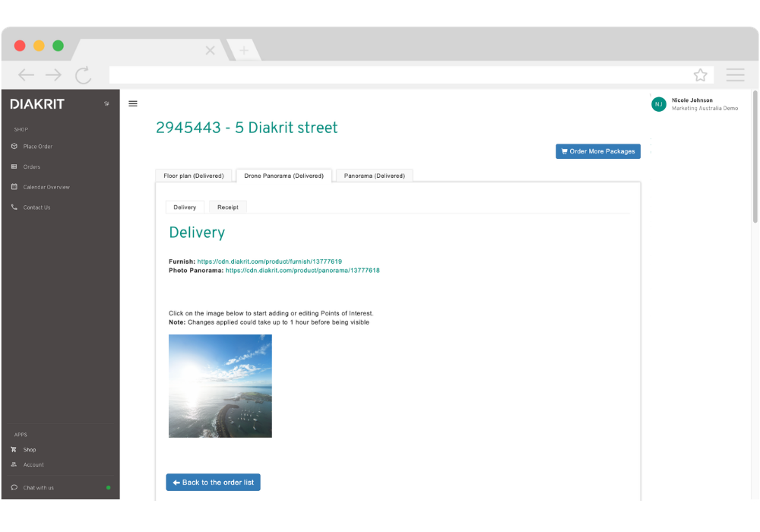This screenshot has width=760, height=532.
Task: Switch to Panorama (Delivered) tab
Action: coord(374,176)
